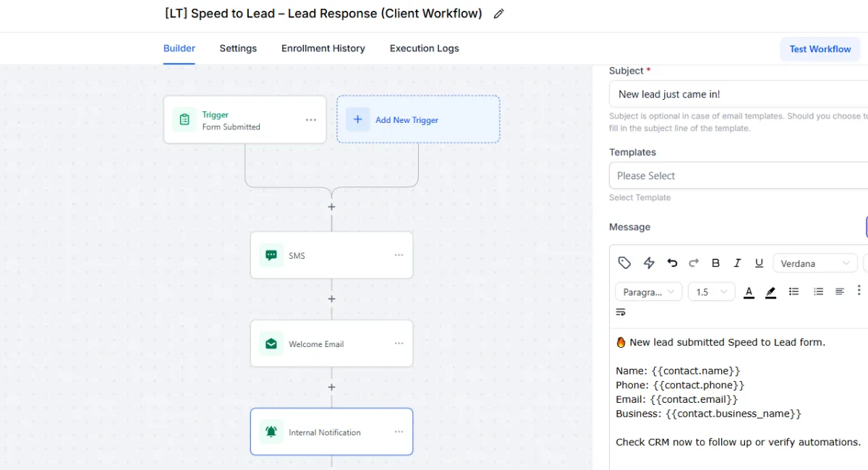Click the {{contact.business_name}} line in message

pyautogui.click(x=709, y=414)
